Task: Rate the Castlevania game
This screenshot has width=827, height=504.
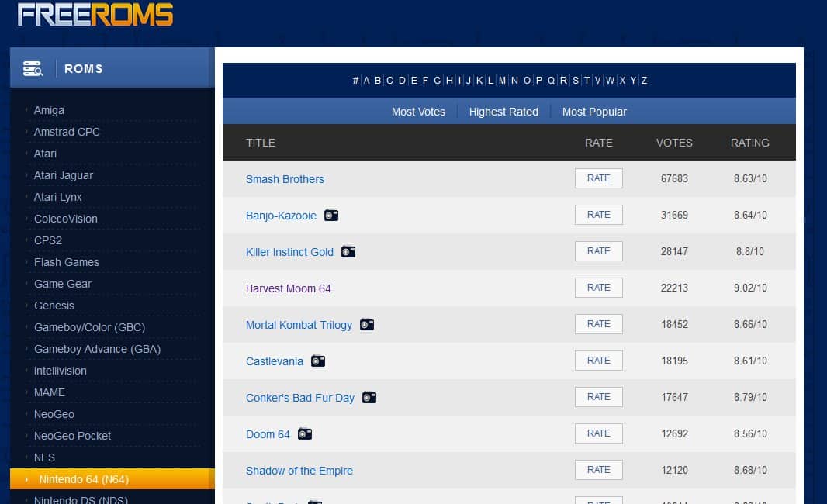Action: (x=599, y=360)
